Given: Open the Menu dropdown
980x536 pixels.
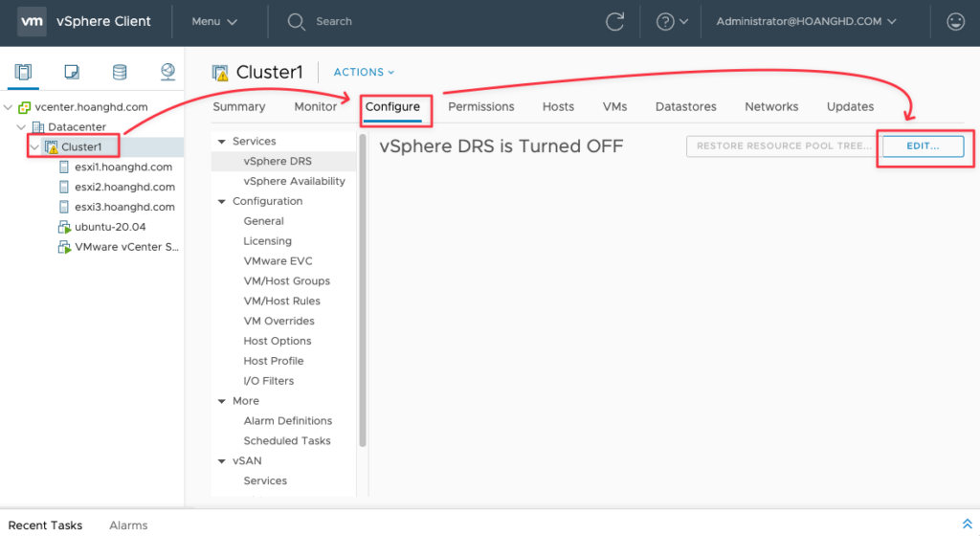Looking at the screenshot, I should pos(214,22).
